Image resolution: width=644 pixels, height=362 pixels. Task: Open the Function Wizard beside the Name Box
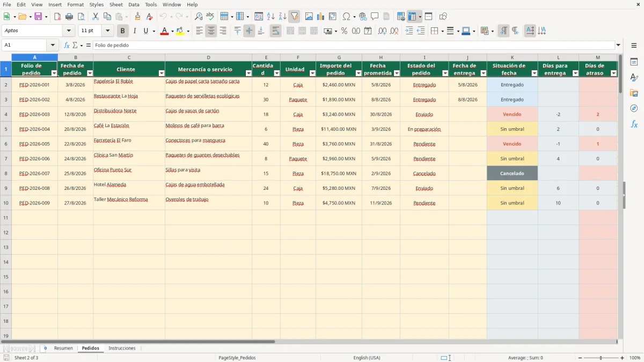tap(67, 46)
